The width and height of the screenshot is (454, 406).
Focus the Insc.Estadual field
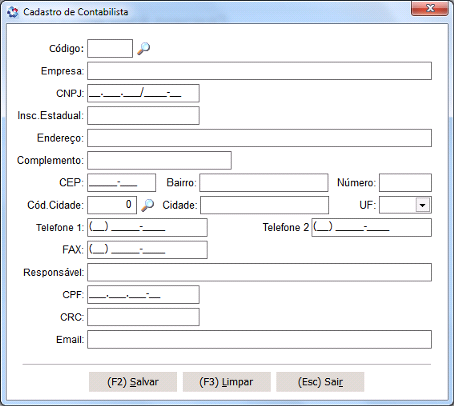[x=143, y=115]
